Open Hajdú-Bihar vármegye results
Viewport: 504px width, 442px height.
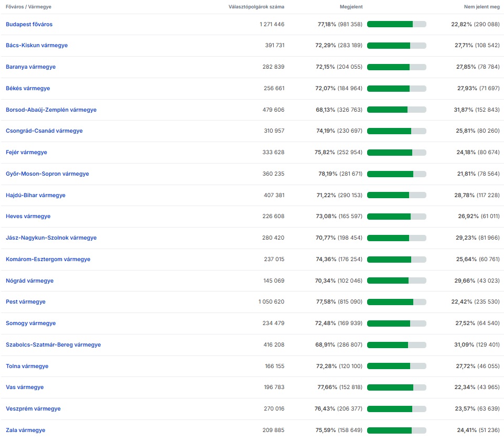[x=36, y=196]
